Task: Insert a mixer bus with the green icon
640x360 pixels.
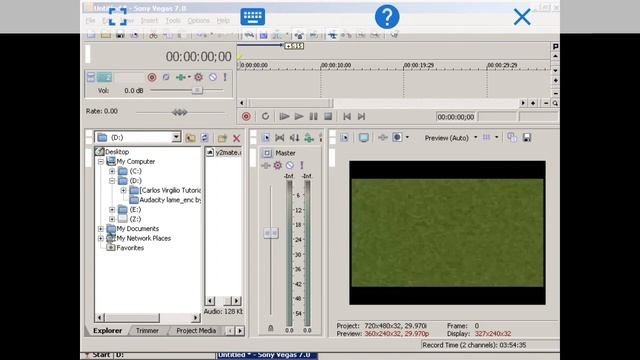Action: click(x=309, y=138)
